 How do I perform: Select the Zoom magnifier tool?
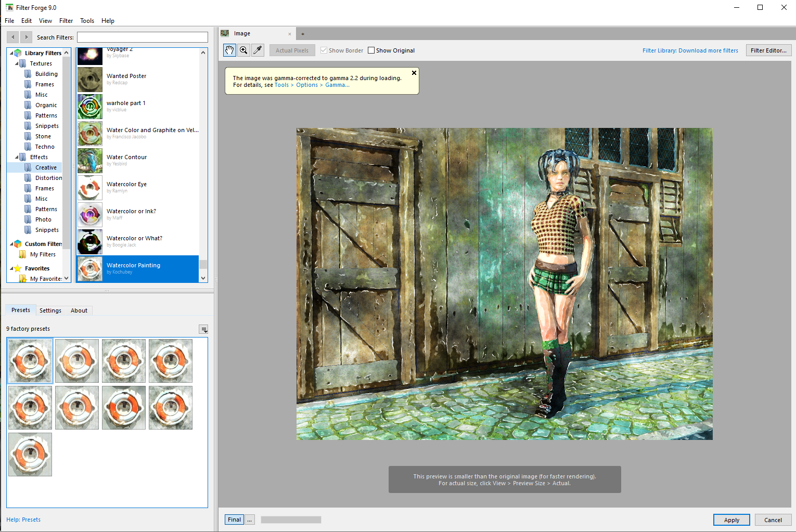coord(243,50)
